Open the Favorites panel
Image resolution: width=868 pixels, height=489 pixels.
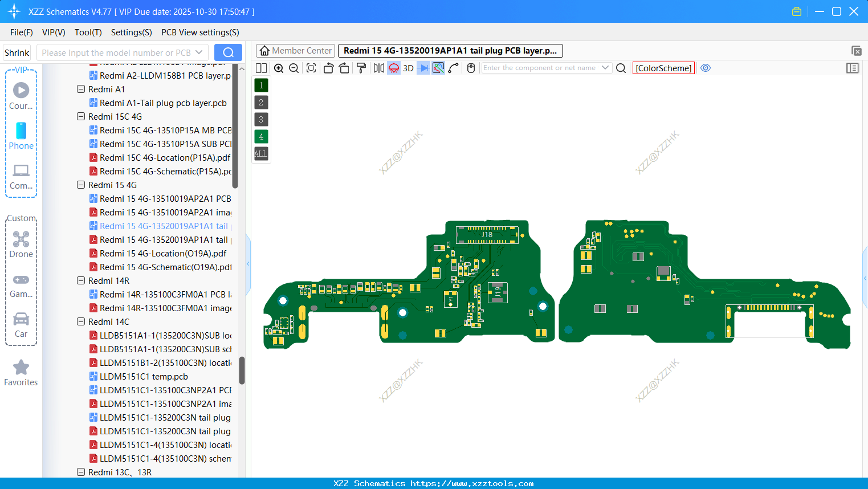(21, 373)
